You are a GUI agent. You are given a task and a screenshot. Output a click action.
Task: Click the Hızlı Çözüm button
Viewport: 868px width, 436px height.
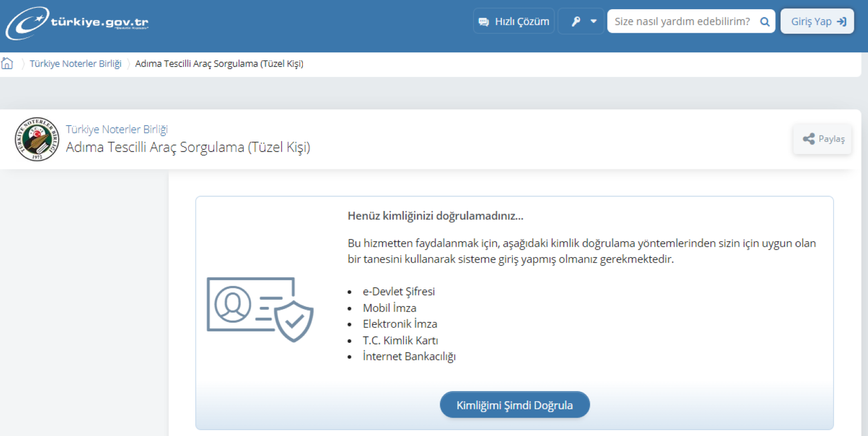click(514, 21)
